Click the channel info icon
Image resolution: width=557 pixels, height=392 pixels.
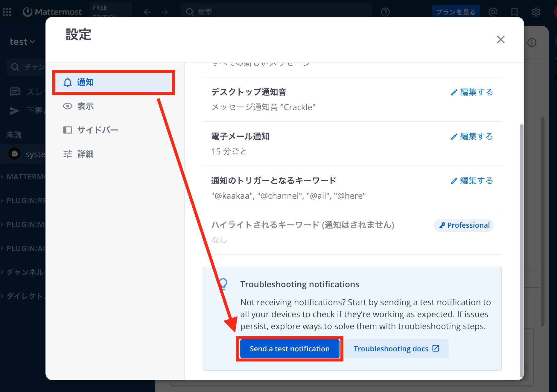click(x=532, y=42)
